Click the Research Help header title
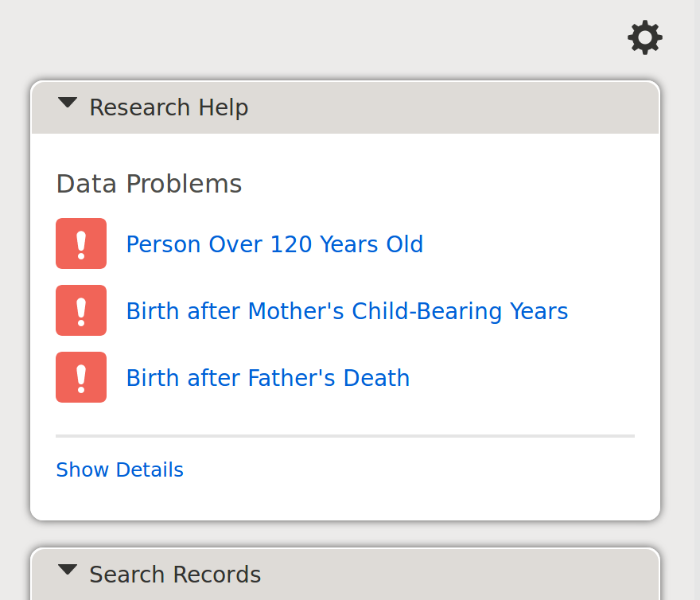Image resolution: width=700 pixels, height=600 pixels. [x=169, y=107]
